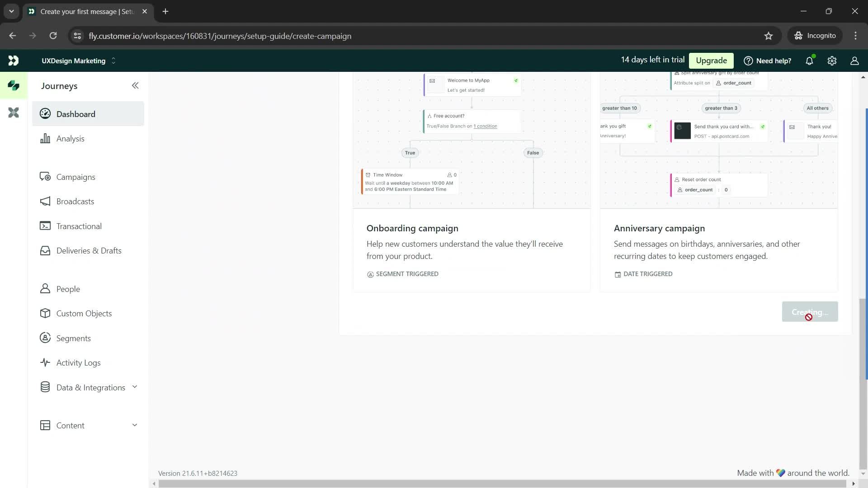Toggle notifications bell icon
868x488 pixels.
(810, 61)
